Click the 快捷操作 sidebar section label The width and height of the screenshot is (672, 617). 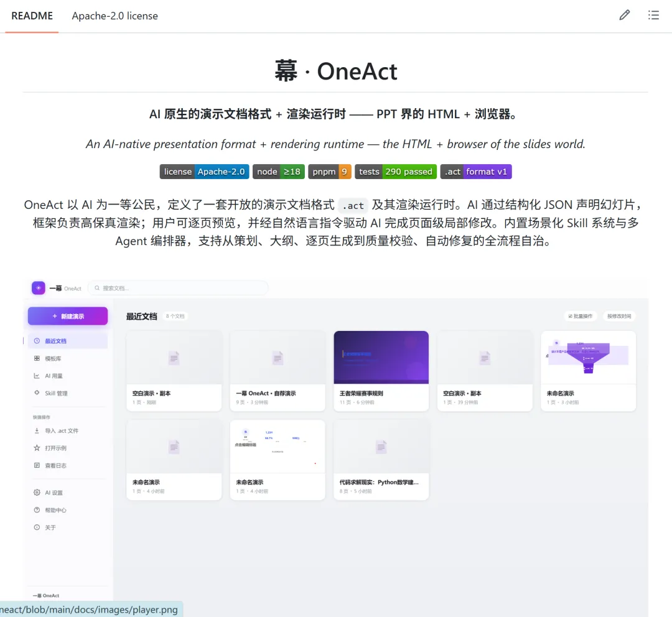click(42, 417)
